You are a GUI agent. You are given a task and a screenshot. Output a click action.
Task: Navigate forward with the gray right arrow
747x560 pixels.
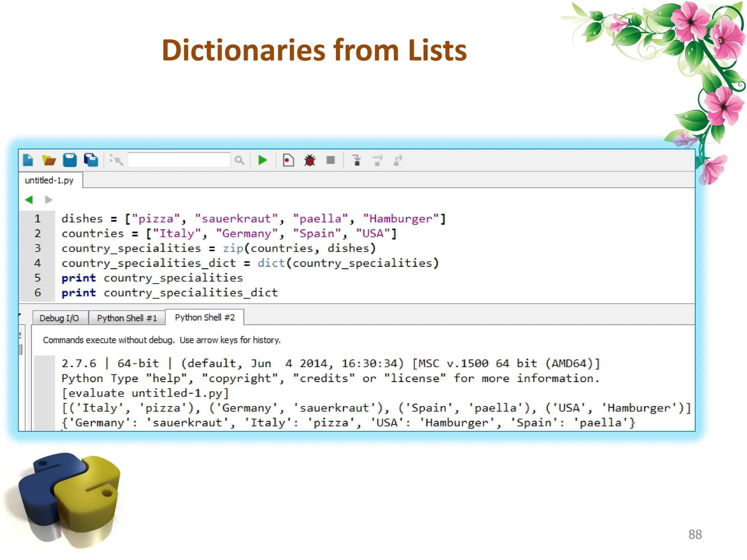pos(49,200)
